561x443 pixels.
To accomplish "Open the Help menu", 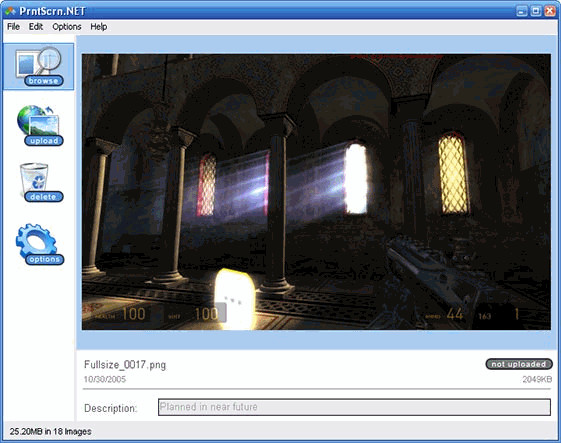I will [x=98, y=27].
